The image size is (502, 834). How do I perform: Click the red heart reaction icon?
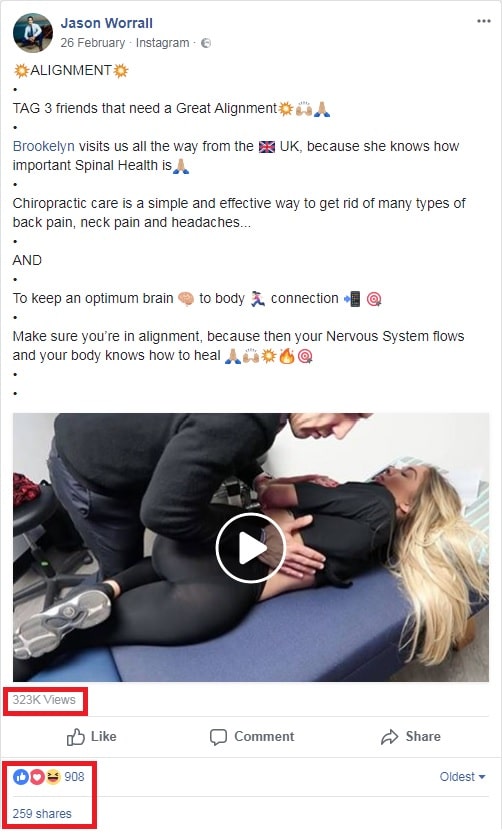click(37, 777)
